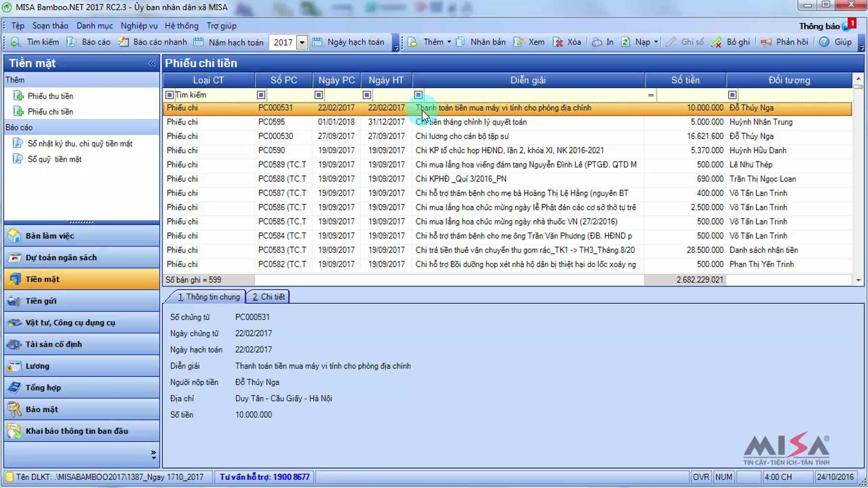
Task: Click the Lương sidebar icon
Action: tap(14, 366)
